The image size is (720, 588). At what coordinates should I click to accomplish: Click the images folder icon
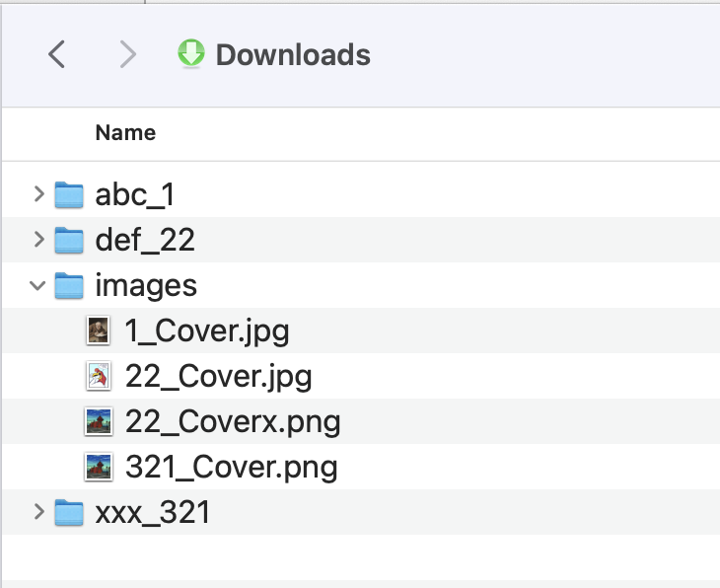tap(68, 285)
